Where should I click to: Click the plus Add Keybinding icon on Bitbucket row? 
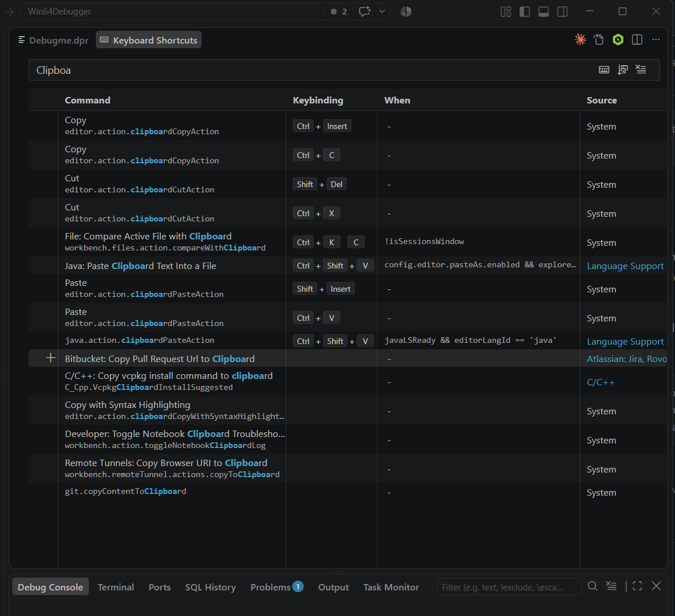[51, 358]
